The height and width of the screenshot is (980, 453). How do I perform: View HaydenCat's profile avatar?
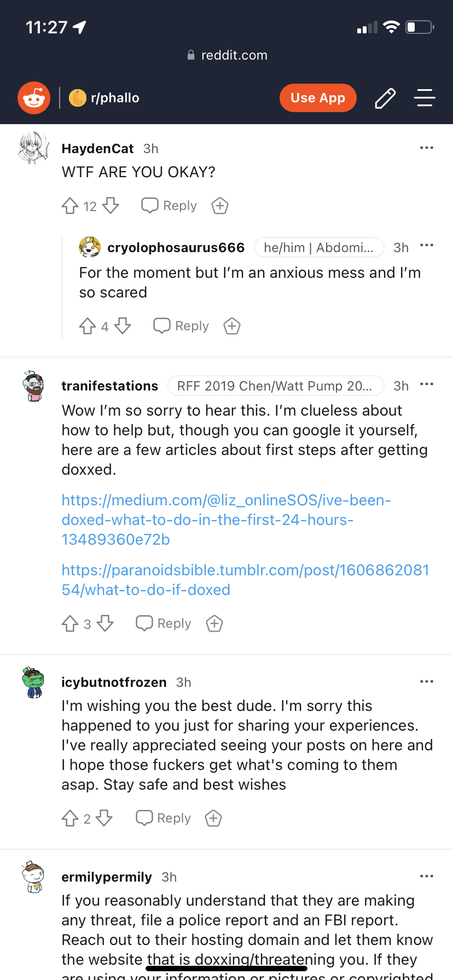(x=34, y=148)
